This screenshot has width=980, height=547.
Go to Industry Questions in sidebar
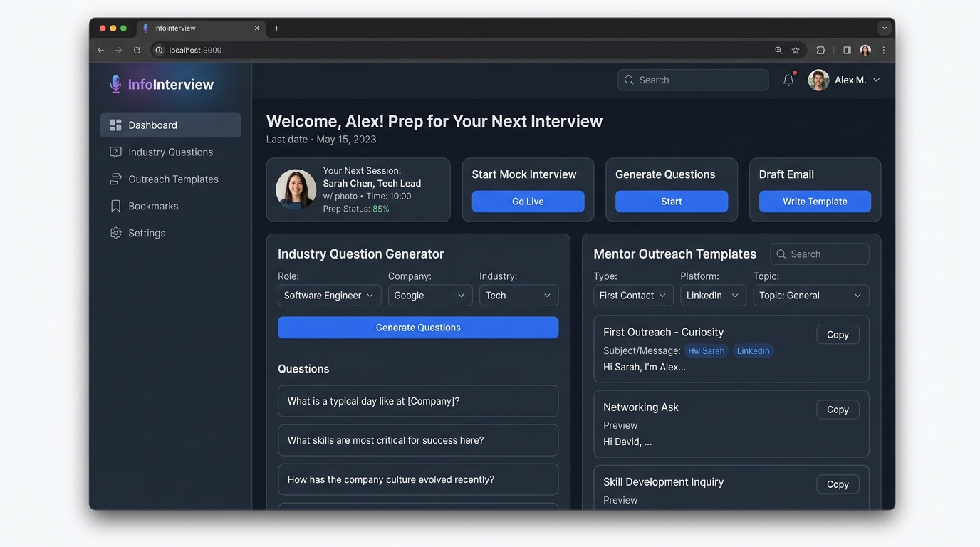point(170,152)
